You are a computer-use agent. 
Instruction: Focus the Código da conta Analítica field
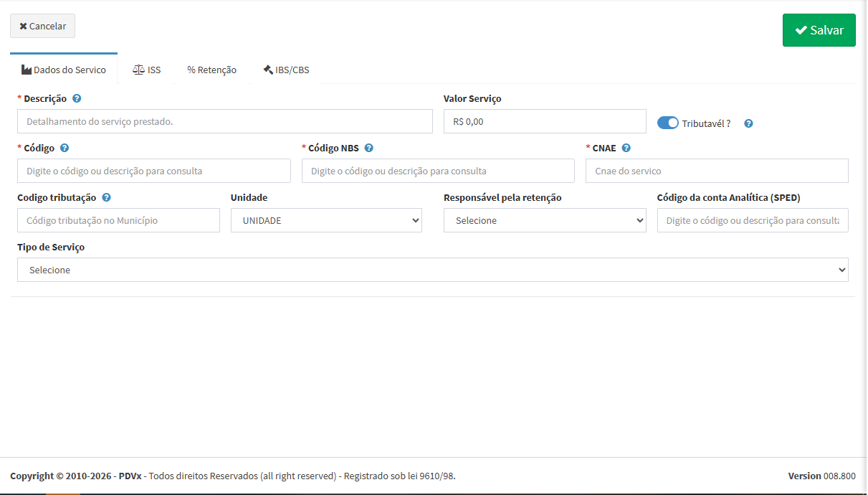(x=752, y=220)
